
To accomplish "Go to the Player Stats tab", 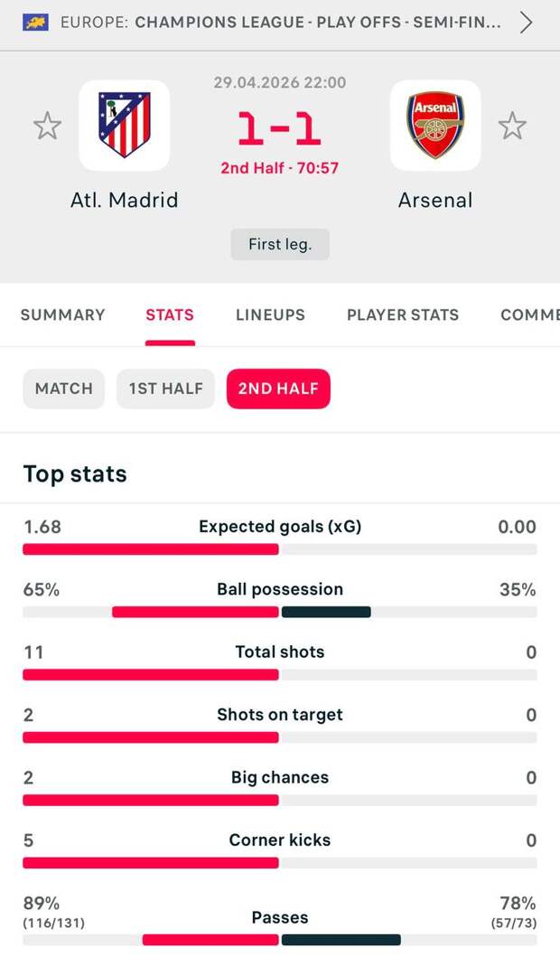I will (403, 314).
